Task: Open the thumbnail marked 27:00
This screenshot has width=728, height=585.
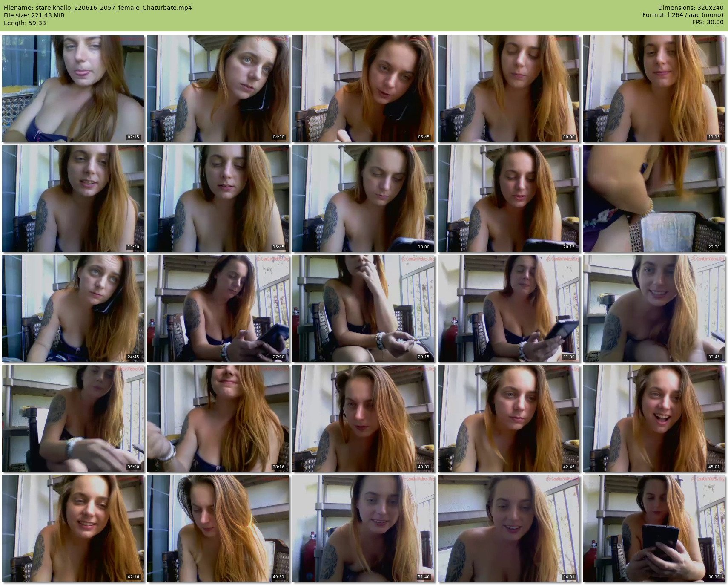Action: coord(218,308)
